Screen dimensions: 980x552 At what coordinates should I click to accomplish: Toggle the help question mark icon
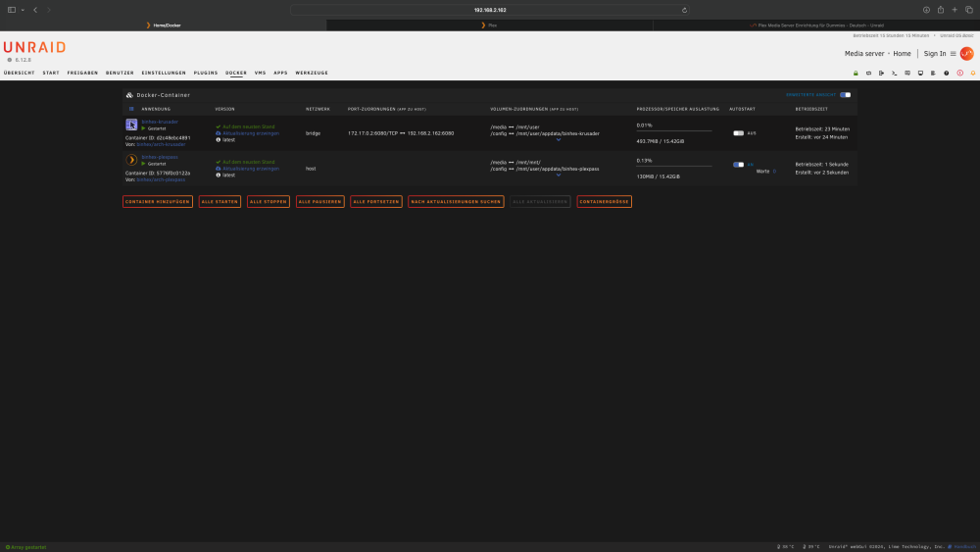click(x=947, y=74)
